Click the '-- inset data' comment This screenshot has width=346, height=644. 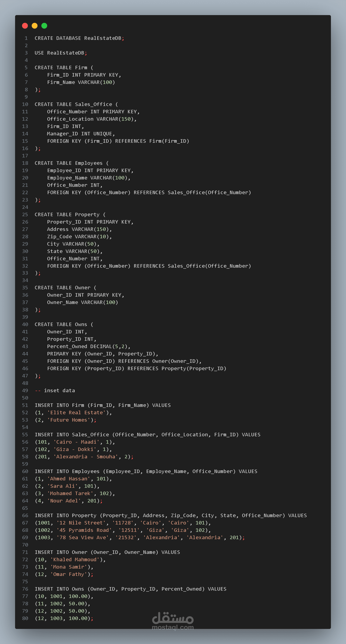point(55,390)
